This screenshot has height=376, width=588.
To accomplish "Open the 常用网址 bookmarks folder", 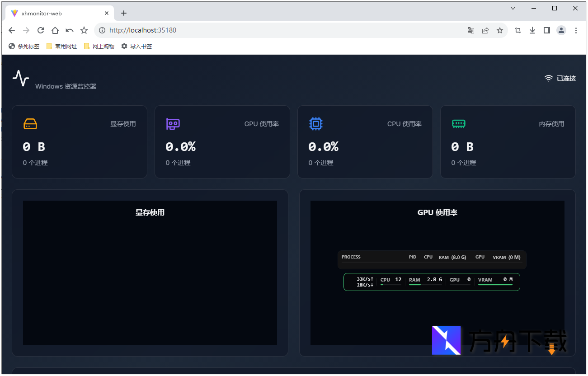I will (61, 46).
